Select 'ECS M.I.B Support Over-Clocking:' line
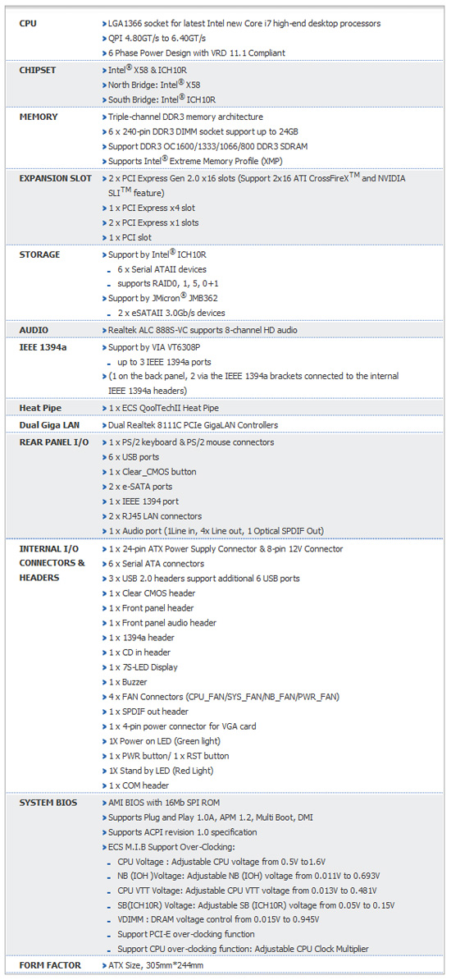Screen dimensions: 451x980 tap(171, 848)
